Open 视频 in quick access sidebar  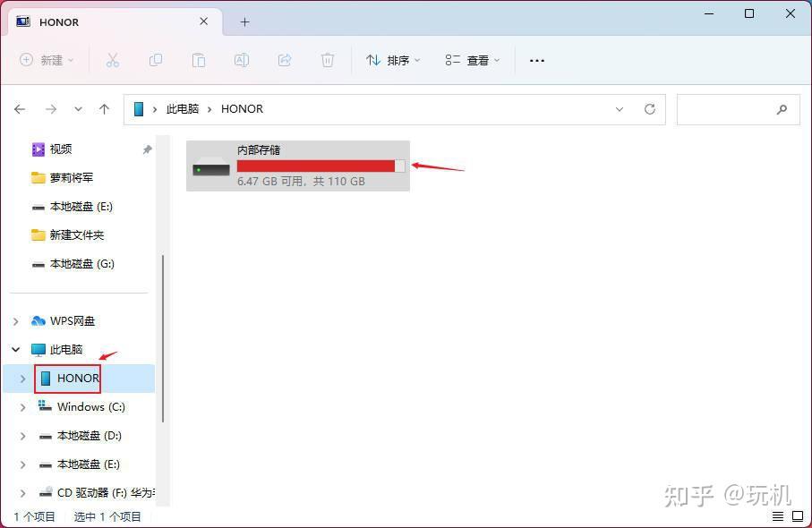pyautogui.click(x=60, y=149)
